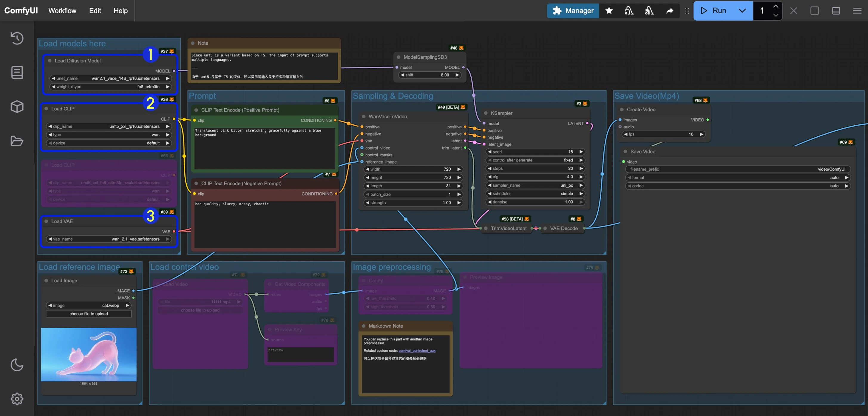Collapse the Load Diffusion Model node
Viewport: 868px width, 416px height.
pos(50,61)
